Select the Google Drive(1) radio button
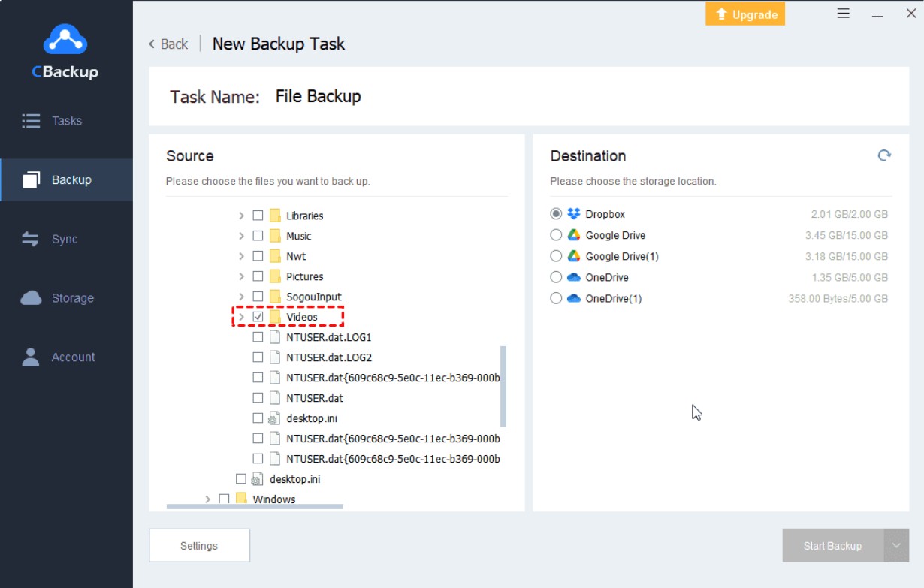This screenshot has width=924, height=588. click(x=556, y=256)
